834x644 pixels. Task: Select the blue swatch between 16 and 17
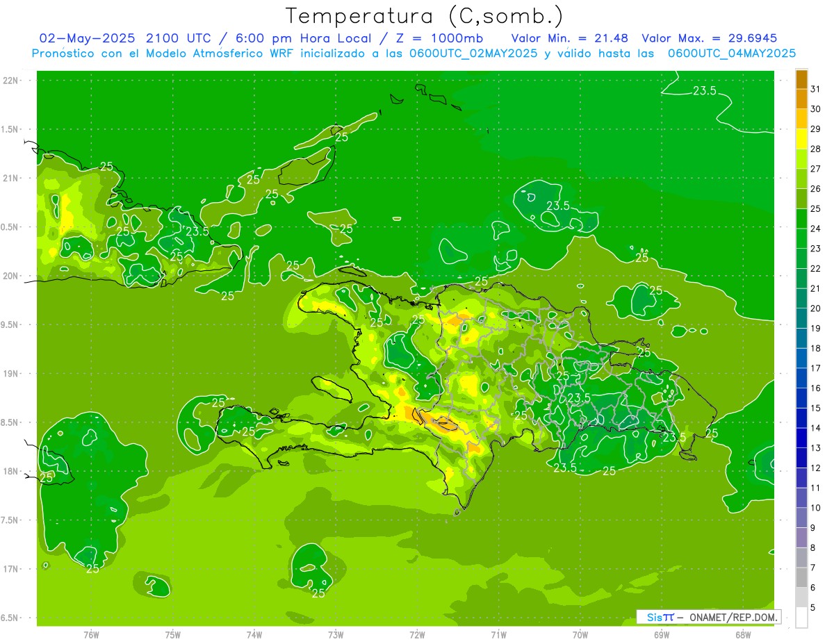pyautogui.click(x=802, y=378)
